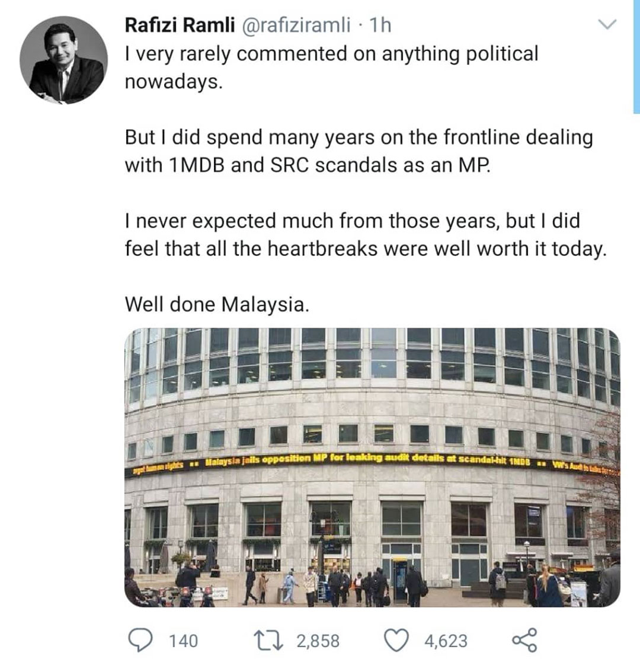Click the reply speech bubble icon
640x672 pixels.
(140, 640)
